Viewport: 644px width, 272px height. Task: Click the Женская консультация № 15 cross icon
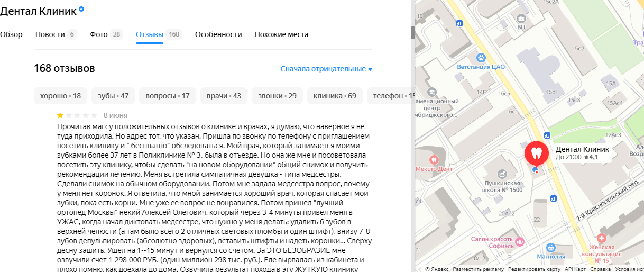(x=601, y=239)
